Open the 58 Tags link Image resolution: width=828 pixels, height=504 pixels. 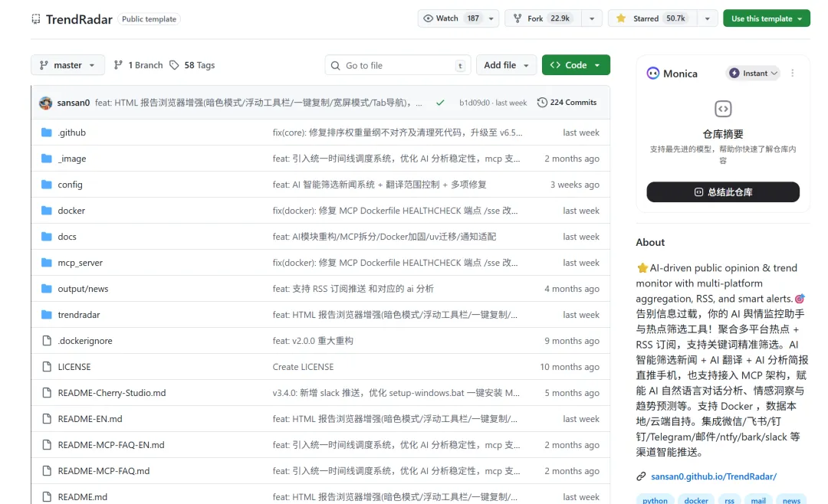[x=192, y=65]
